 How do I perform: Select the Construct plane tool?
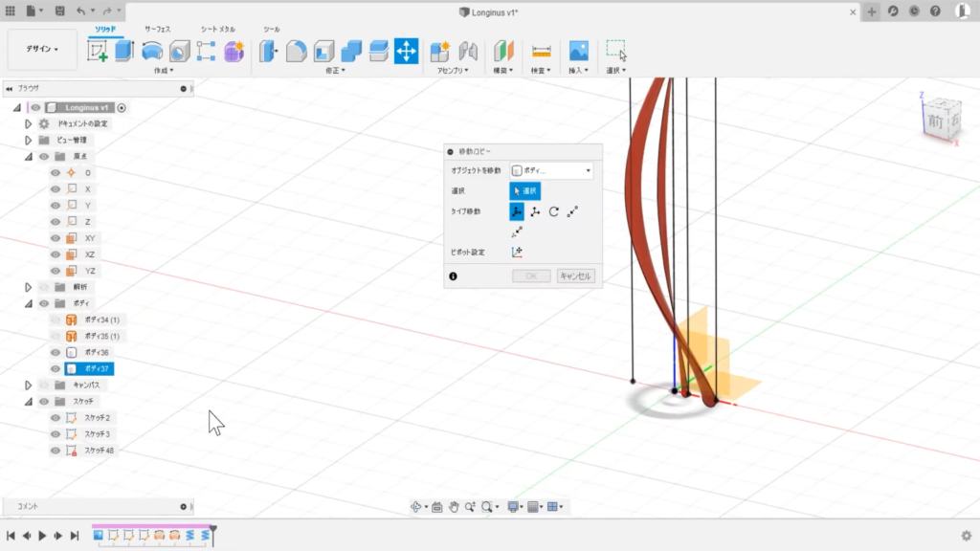coord(503,52)
